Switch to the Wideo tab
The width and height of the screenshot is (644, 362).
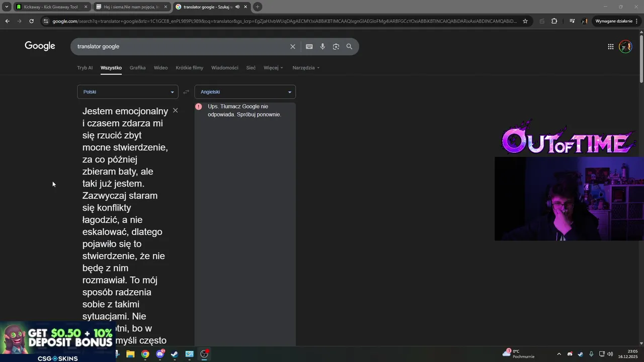coord(160,68)
